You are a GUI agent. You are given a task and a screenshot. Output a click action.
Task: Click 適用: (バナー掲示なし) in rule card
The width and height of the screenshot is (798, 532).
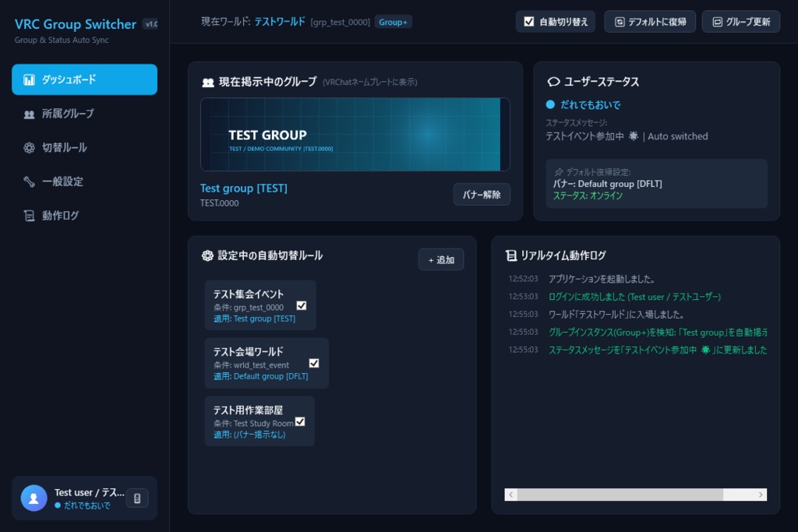pos(249,435)
